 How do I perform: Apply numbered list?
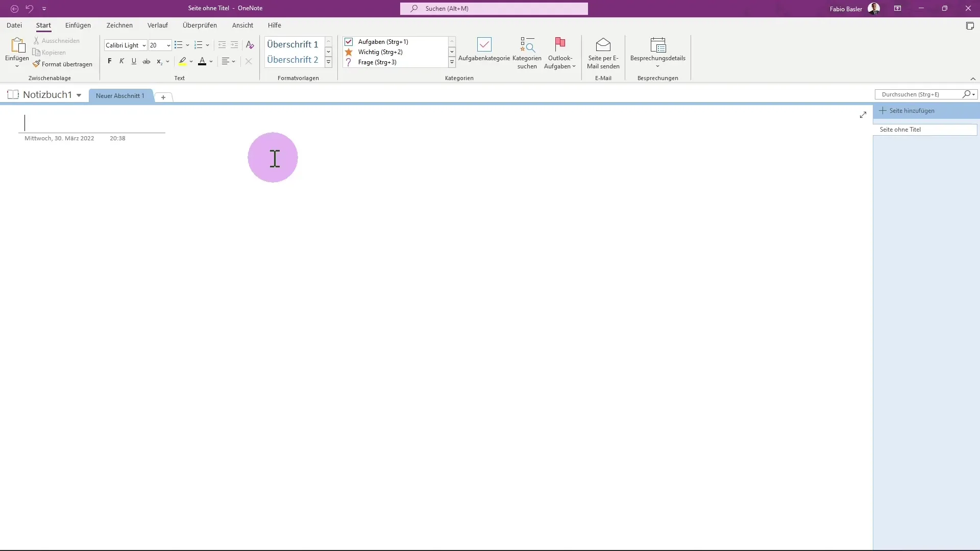tap(199, 45)
